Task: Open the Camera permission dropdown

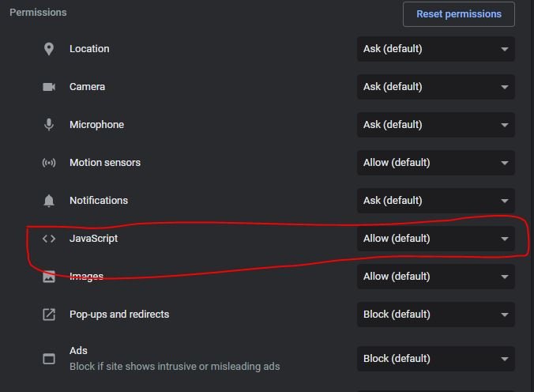Action: pyautogui.click(x=435, y=87)
